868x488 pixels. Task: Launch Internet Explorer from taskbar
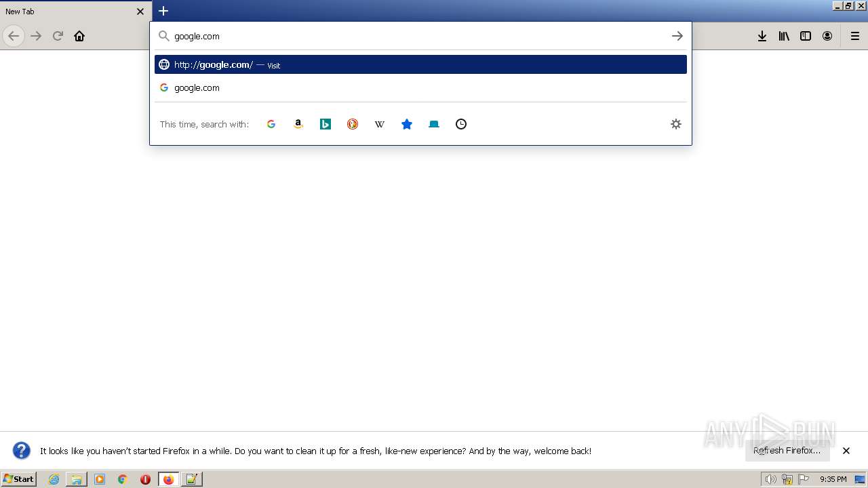54,479
